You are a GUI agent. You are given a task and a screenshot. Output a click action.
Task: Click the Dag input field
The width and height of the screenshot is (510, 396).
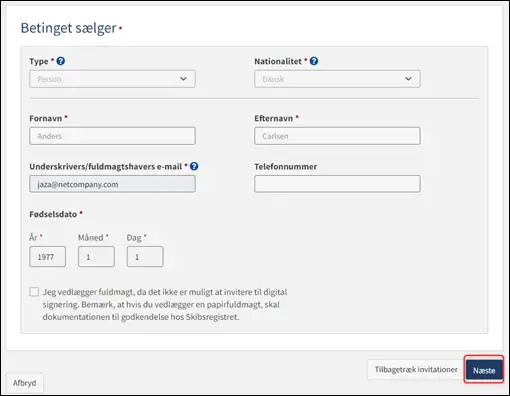[x=145, y=257]
